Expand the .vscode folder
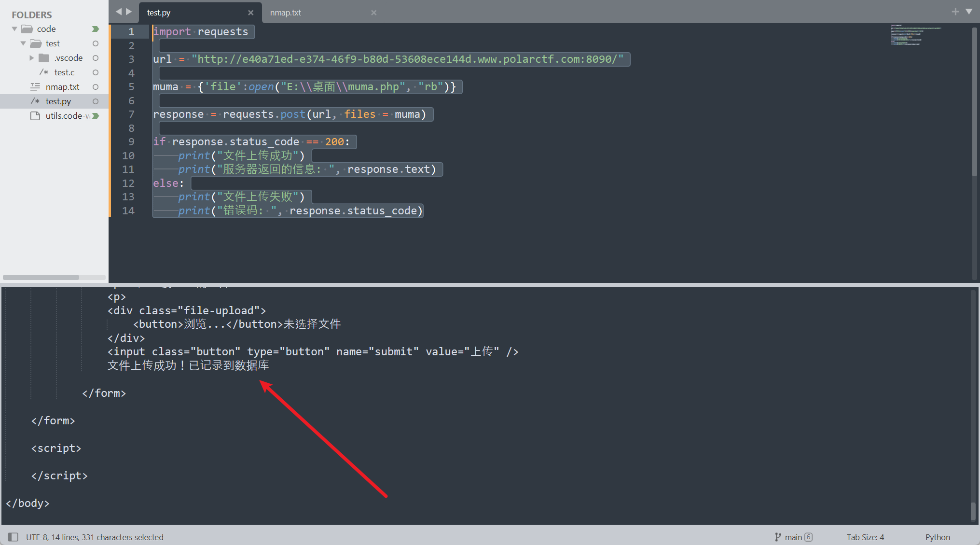 click(32, 58)
